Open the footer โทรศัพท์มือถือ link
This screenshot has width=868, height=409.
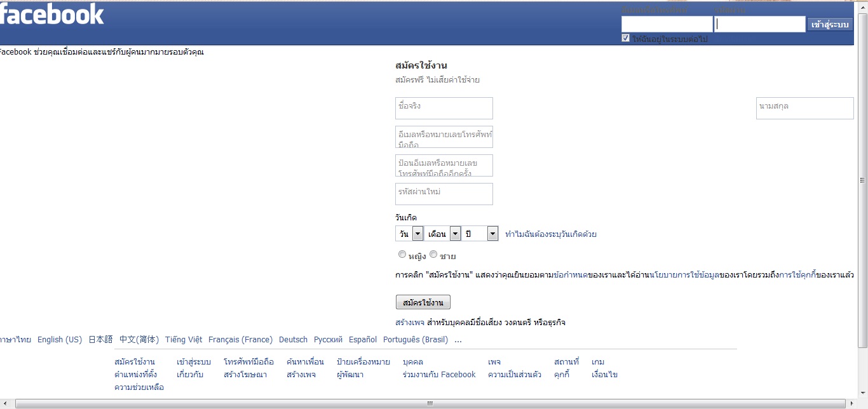(248, 362)
